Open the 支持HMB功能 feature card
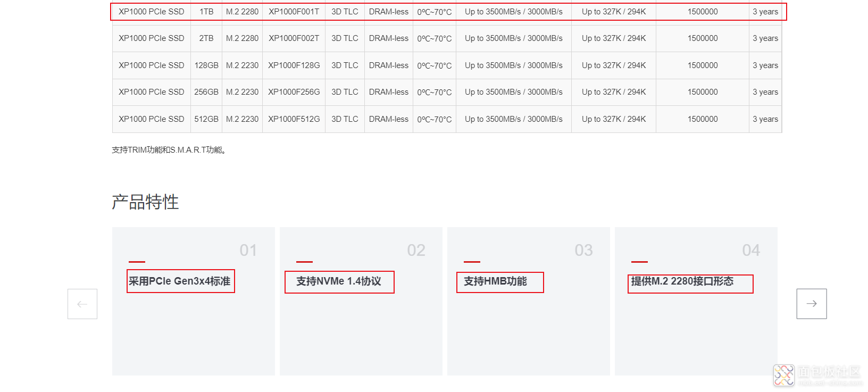Screen dimensions: 868x392 pyautogui.click(x=529, y=301)
